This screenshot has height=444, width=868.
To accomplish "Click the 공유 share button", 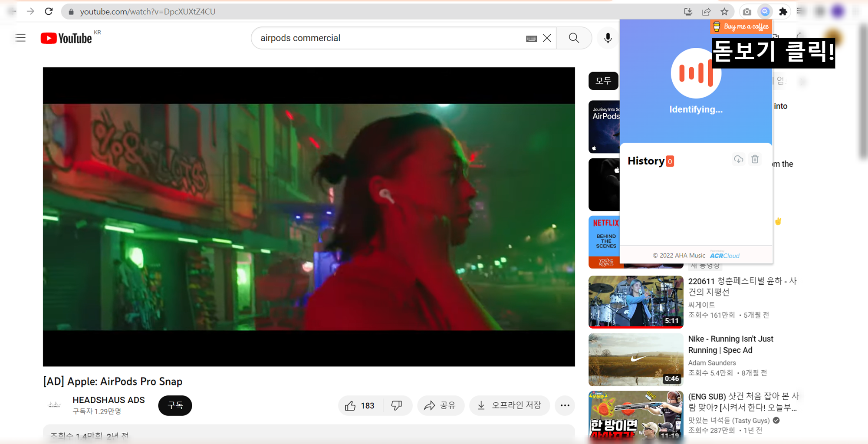I will [441, 405].
